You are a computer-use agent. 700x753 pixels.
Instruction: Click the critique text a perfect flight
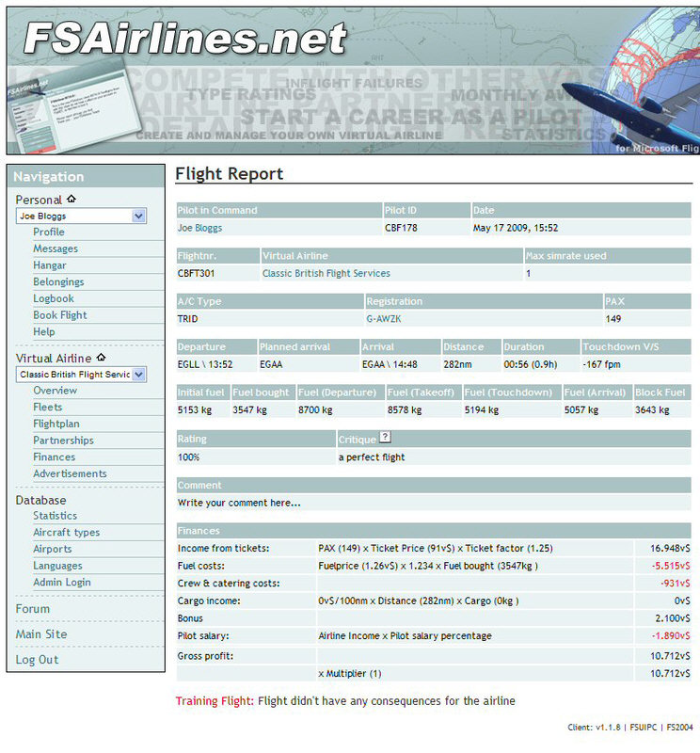click(372, 457)
